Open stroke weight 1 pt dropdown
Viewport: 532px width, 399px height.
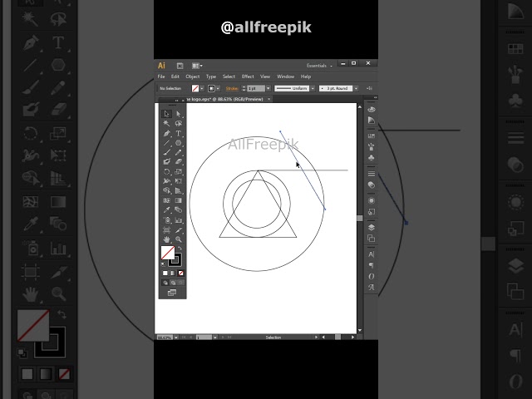pos(268,89)
